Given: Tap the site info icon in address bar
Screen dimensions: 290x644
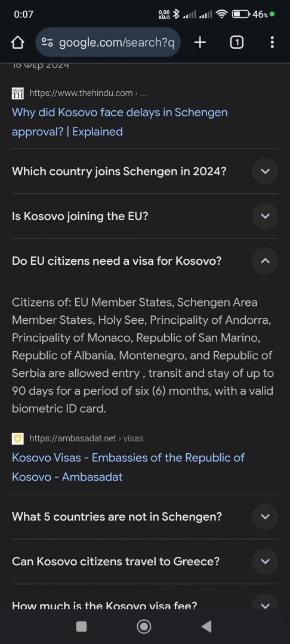Looking at the screenshot, I should (x=48, y=42).
